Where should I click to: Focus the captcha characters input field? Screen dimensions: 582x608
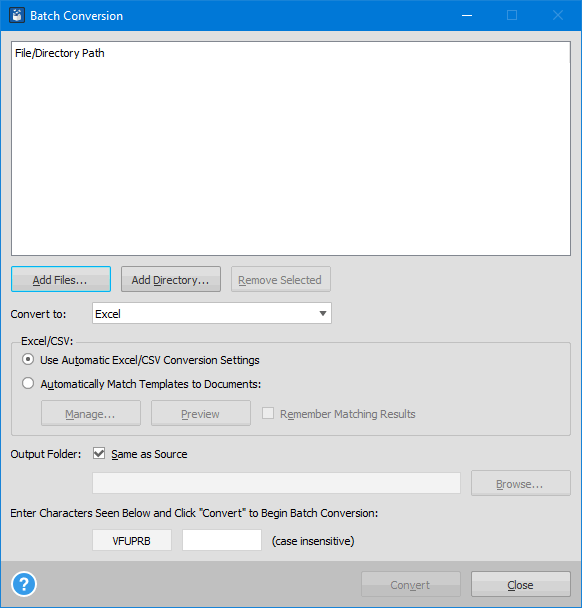[x=222, y=540]
